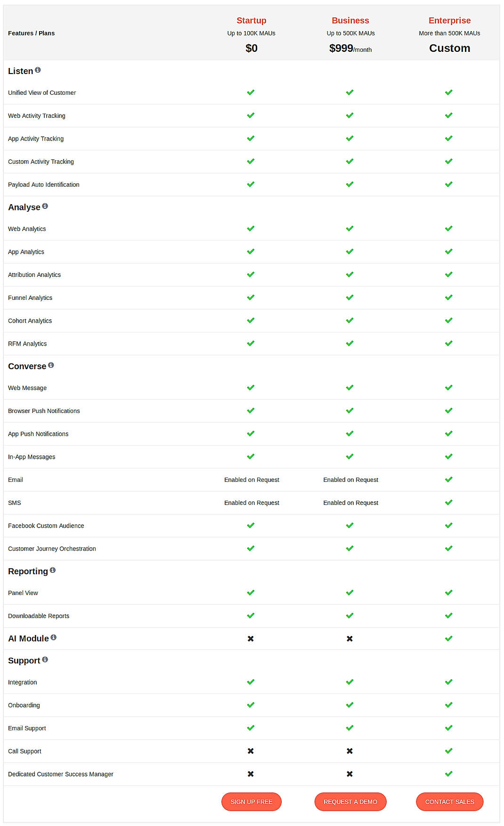Click the cross icon for Business AI Module

pos(350,638)
